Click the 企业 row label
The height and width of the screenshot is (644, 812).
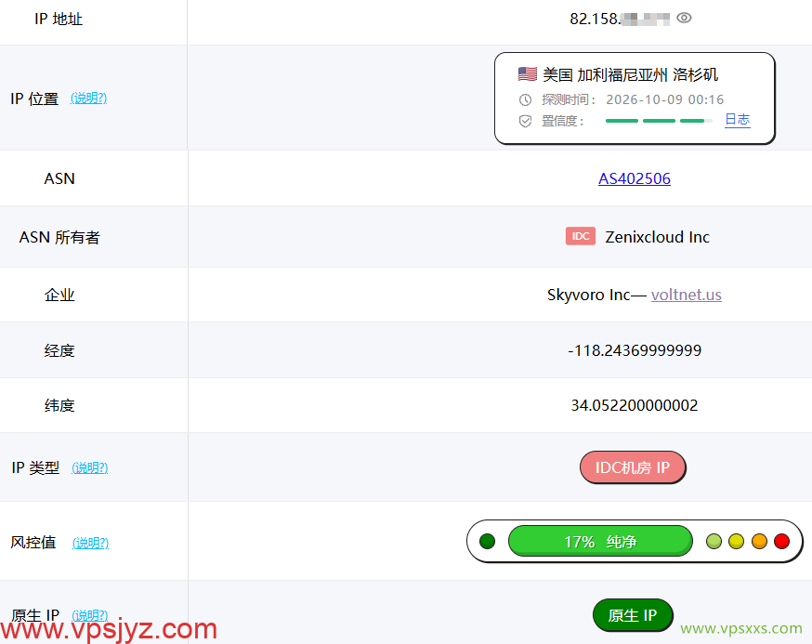point(59,296)
